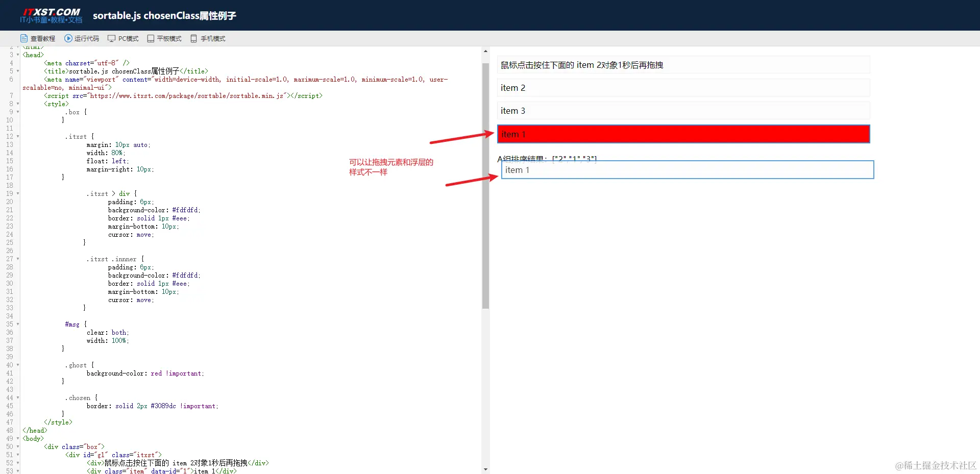Fold the .itxst rule at line 12

(18, 136)
